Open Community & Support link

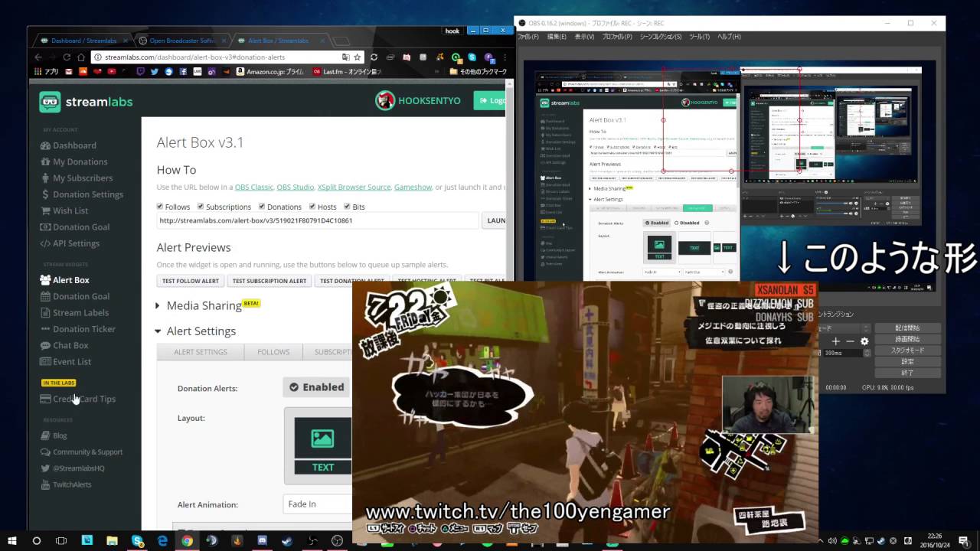(x=82, y=452)
